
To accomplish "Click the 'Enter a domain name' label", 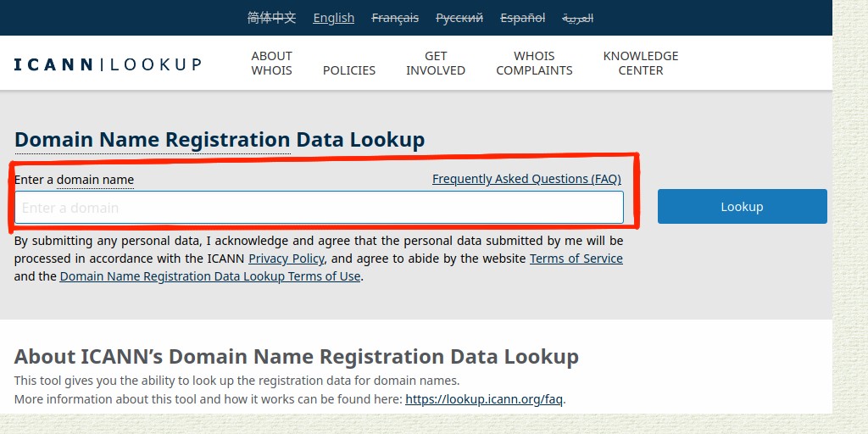I will tap(75, 180).
